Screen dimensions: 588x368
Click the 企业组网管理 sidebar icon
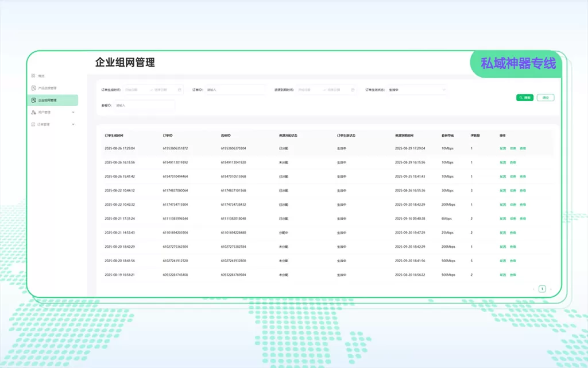point(33,100)
